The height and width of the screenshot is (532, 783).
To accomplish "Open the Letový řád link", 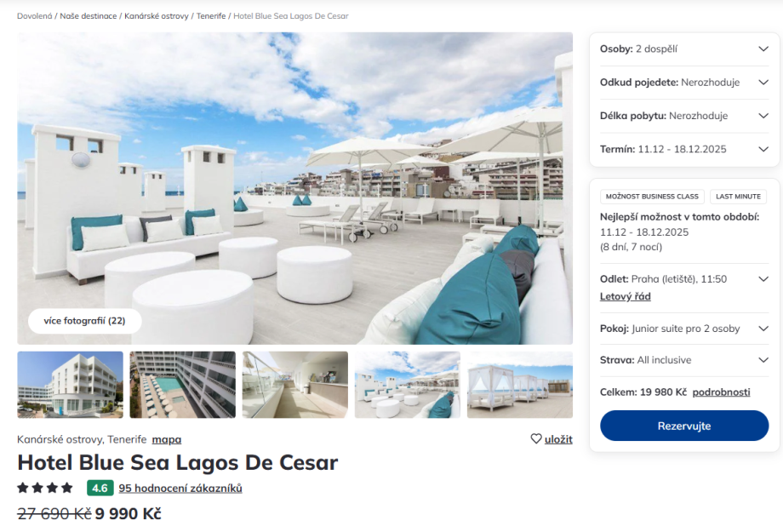I will (x=626, y=296).
